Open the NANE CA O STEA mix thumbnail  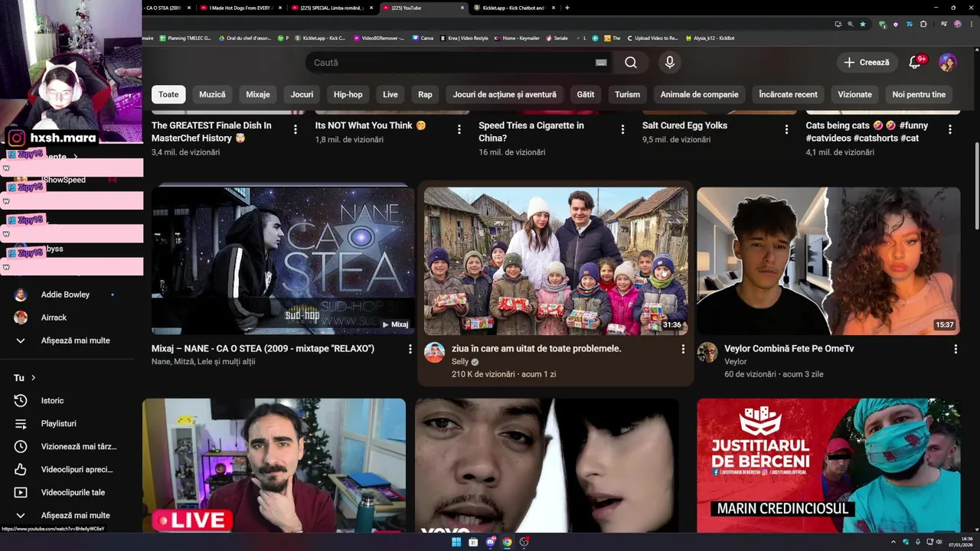point(283,261)
